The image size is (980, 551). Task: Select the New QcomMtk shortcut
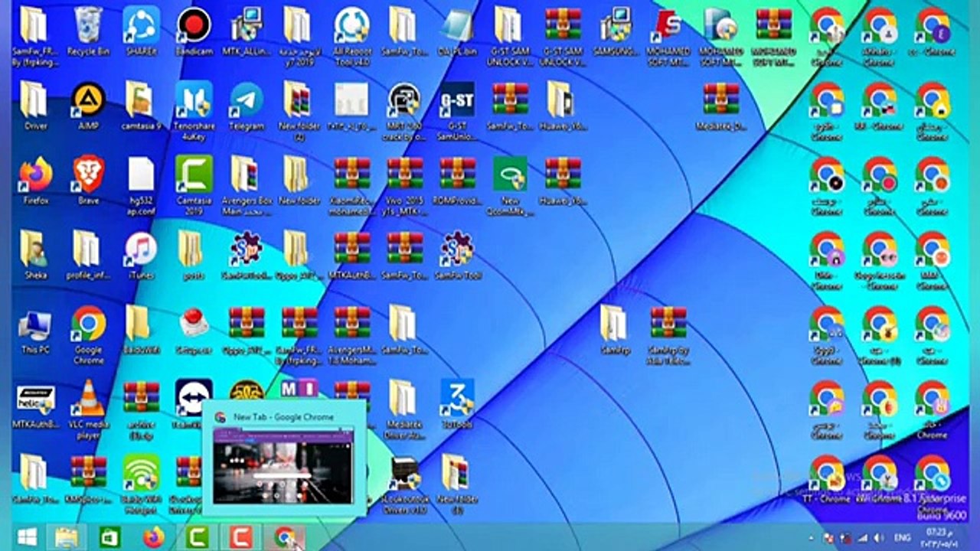pyautogui.click(x=510, y=186)
